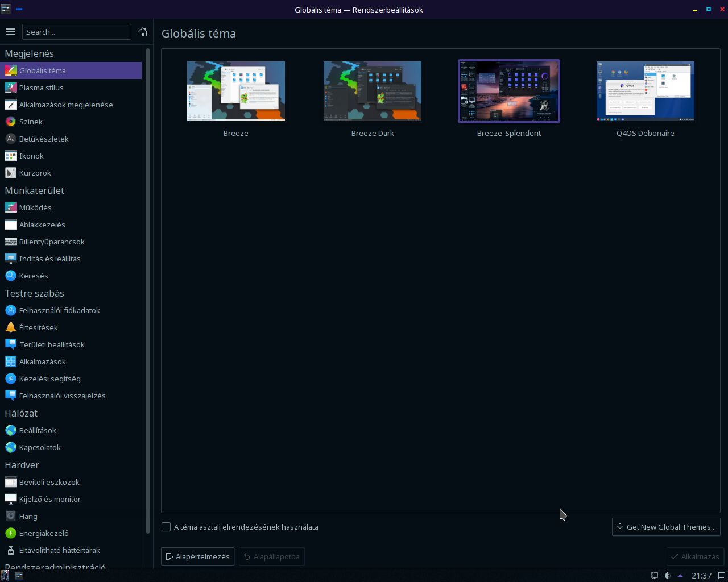Click the Értesítések bell icon
This screenshot has width=728, height=582.
[x=10, y=327]
